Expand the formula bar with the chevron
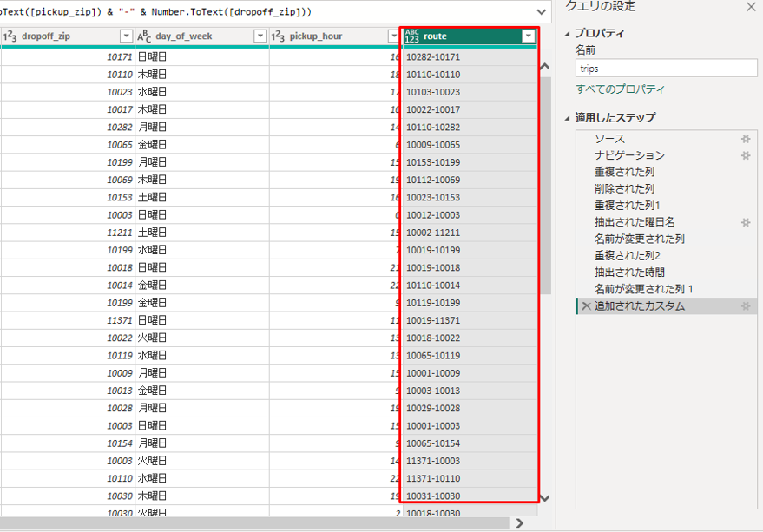 pos(543,12)
